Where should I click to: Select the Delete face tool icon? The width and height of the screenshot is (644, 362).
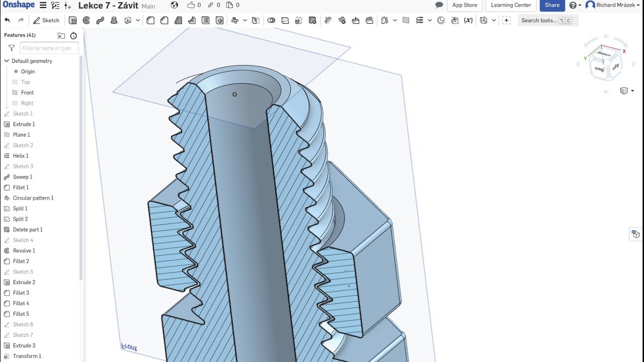342,21
